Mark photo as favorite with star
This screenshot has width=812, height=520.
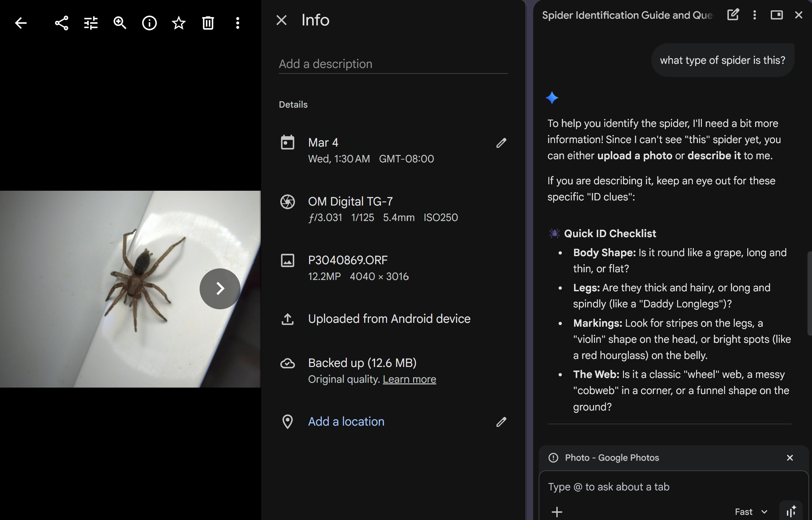178,23
